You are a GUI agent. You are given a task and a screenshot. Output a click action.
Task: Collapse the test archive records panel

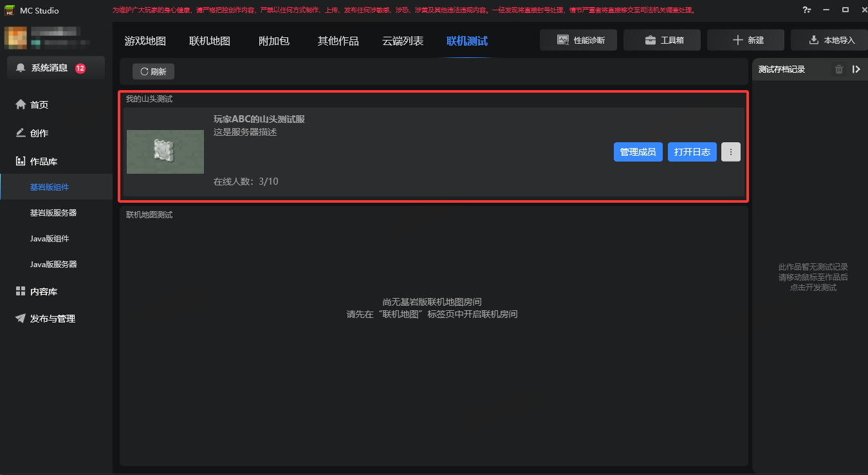tap(856, 70)
